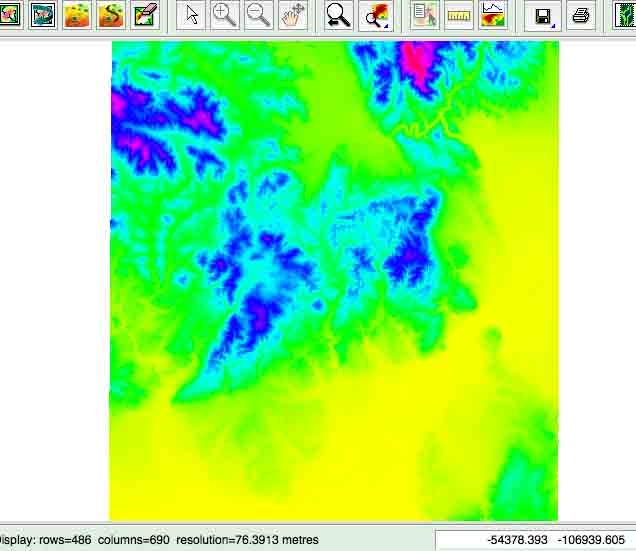Open the profile graph tool
The image size is (636, 551).
[493, 15]
